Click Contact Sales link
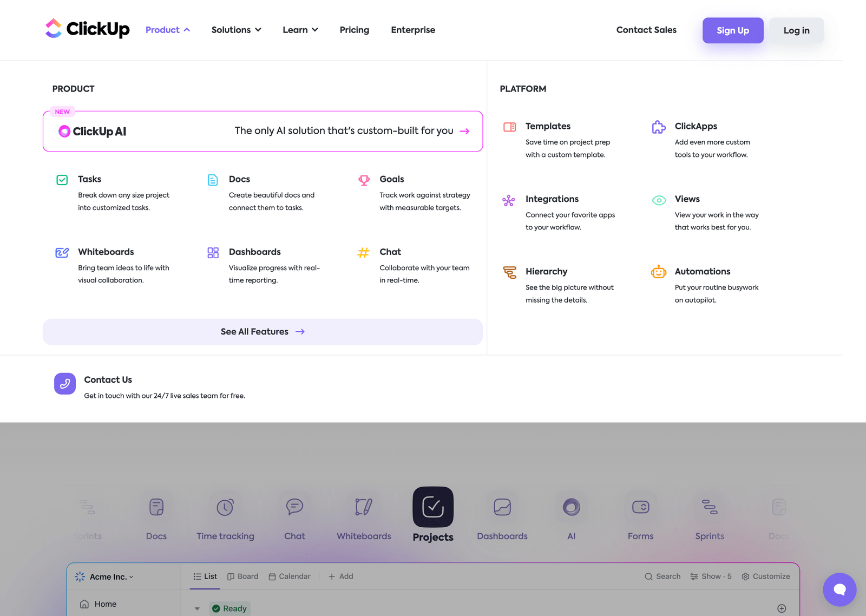866x616 pixels. pos(646,30)
